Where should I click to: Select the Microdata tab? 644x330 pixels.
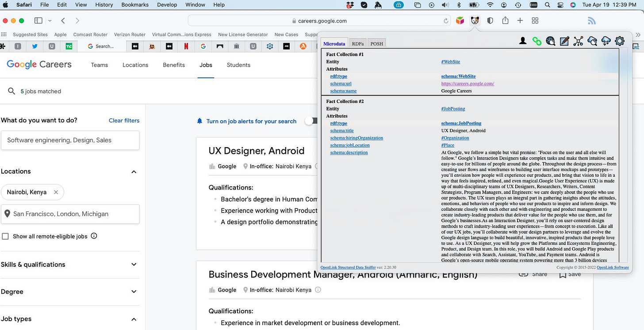334,43
